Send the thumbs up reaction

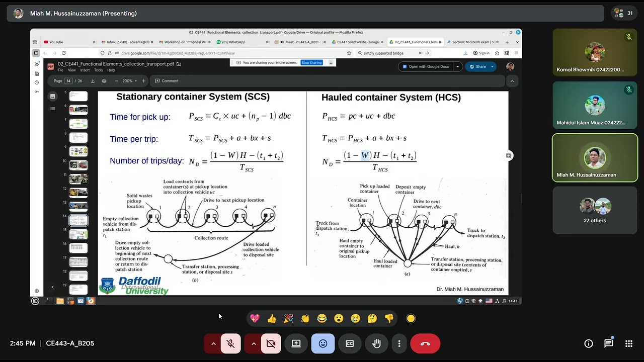(272, 318)
